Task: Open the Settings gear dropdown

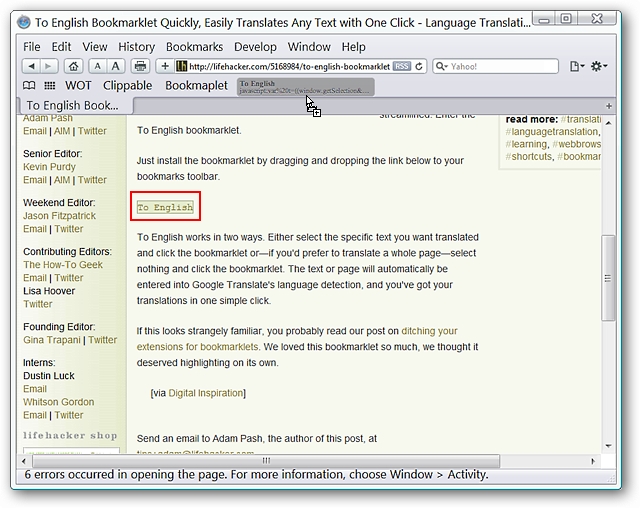Action: [x=599, y=66]
